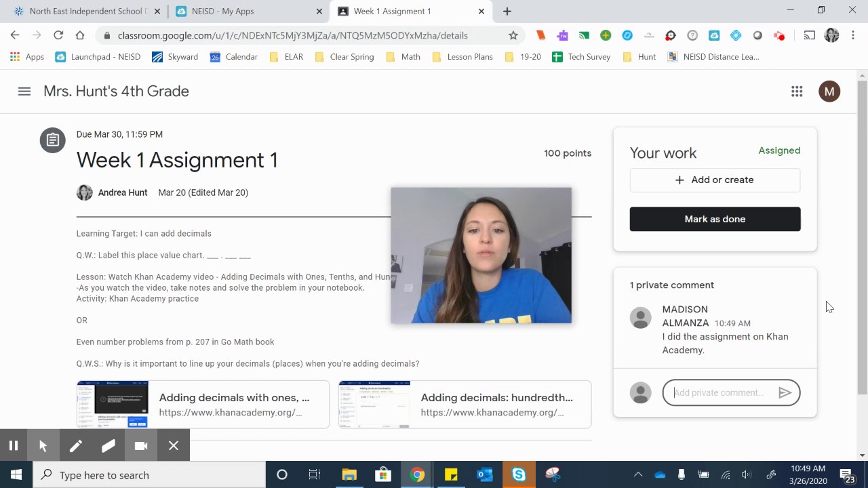The image size is (868, 488).
Task: Expand the Hunt bookmarks folder
Action: click(x=639, y=57)
